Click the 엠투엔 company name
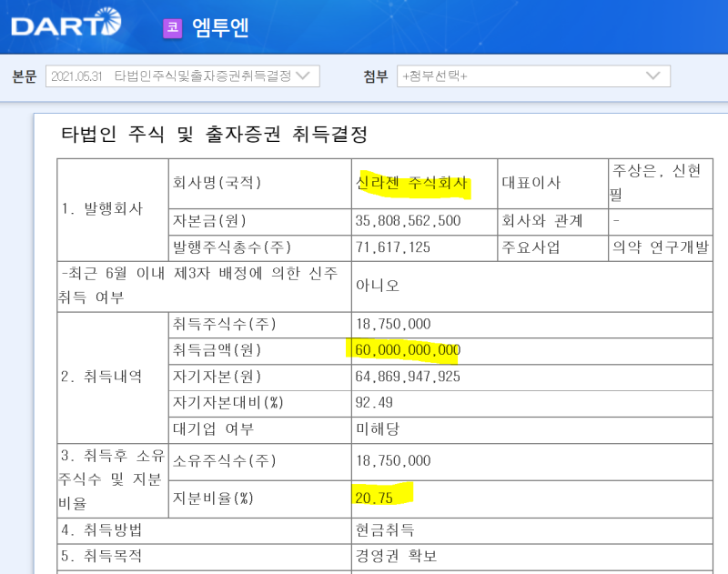The width and height of the screenshot is (728, 574). [220, 28]
